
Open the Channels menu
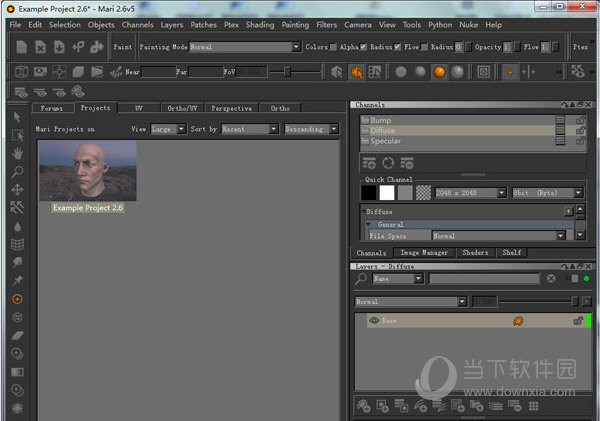[138, 24]
